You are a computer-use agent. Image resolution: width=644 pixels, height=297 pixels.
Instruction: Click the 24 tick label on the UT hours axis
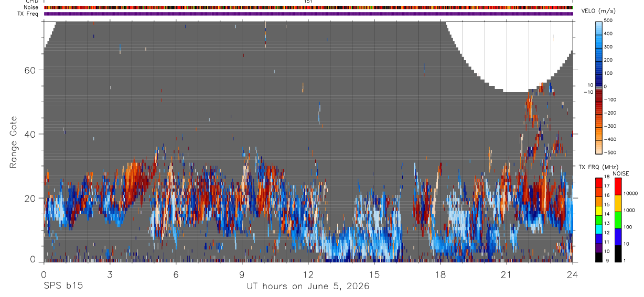(573, 274)
